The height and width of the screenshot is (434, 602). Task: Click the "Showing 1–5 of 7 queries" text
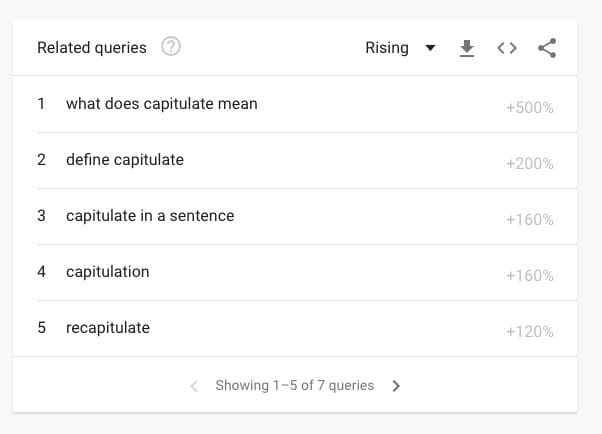pos(294,386)
